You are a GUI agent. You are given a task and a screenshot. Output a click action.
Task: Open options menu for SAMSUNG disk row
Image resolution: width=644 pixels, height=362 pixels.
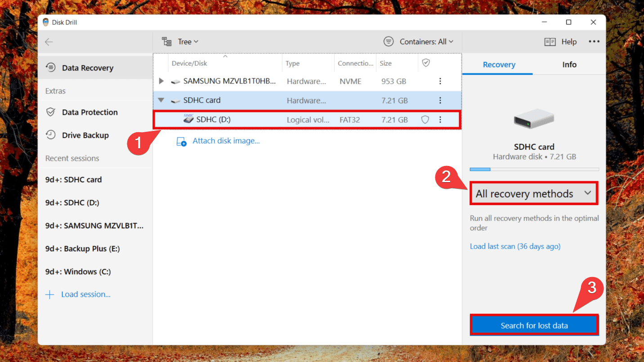click(x=440, y=81)
